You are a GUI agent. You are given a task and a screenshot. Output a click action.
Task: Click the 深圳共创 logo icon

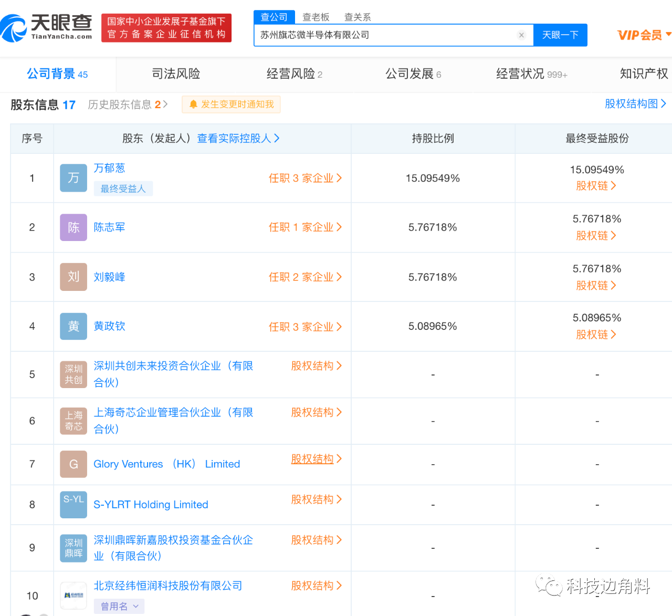click(73, 374)
